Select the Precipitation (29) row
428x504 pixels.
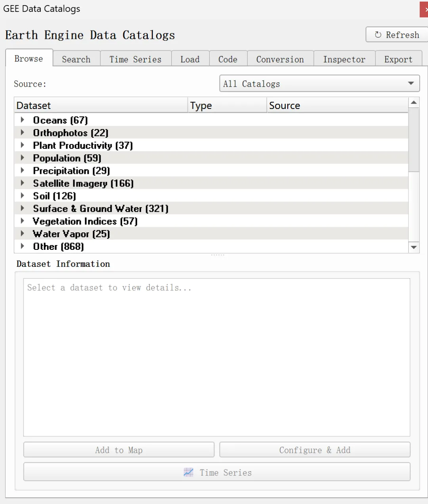click(211, 171)
